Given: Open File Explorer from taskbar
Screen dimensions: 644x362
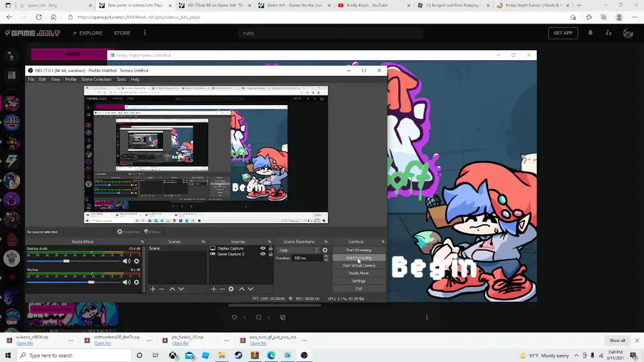Looking at the screenshot, I should [x=222, y=356].
